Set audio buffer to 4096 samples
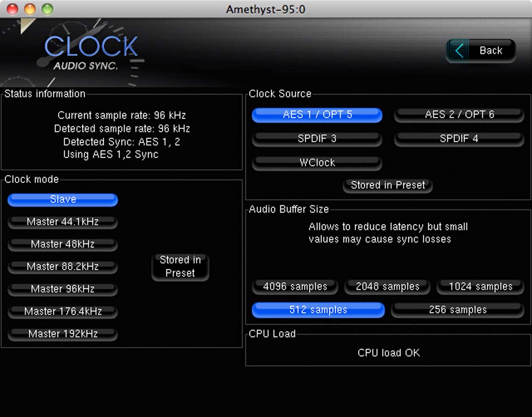 [x=295, y=287]
